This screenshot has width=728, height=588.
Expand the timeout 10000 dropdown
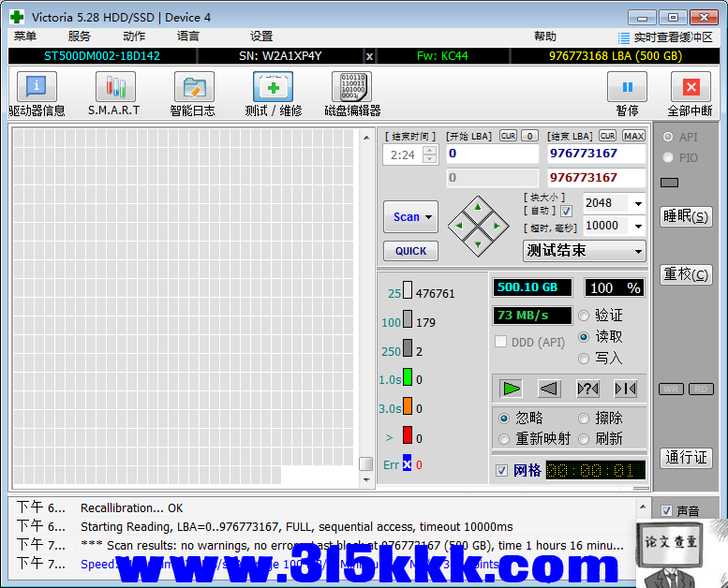[638, 226]
